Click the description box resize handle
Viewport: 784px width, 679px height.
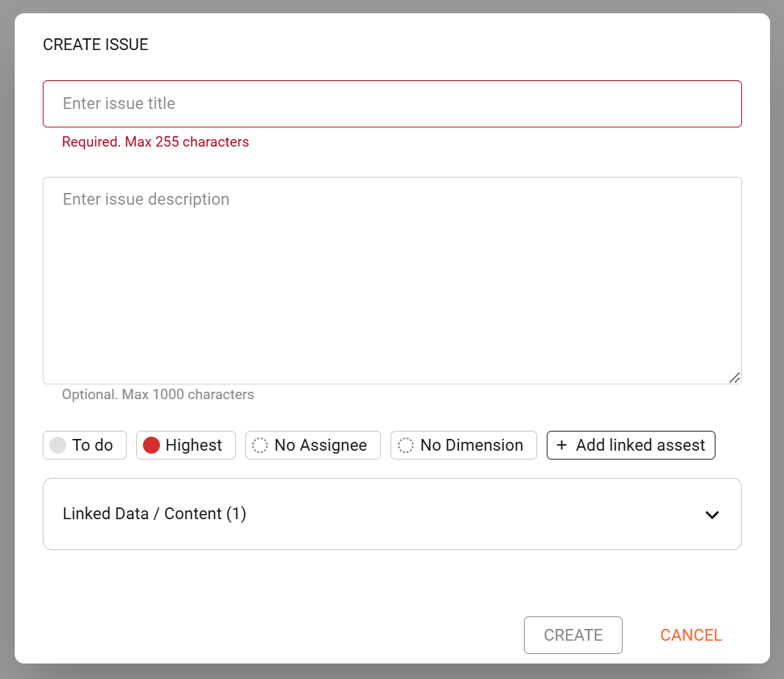click(734, 377)
